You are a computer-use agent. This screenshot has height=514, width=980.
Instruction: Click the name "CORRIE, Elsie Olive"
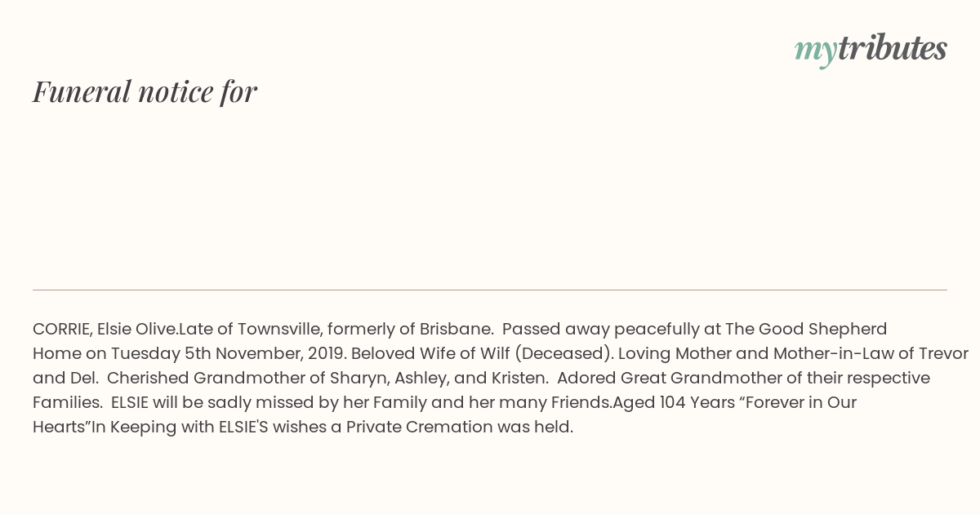tap(105, 330)
